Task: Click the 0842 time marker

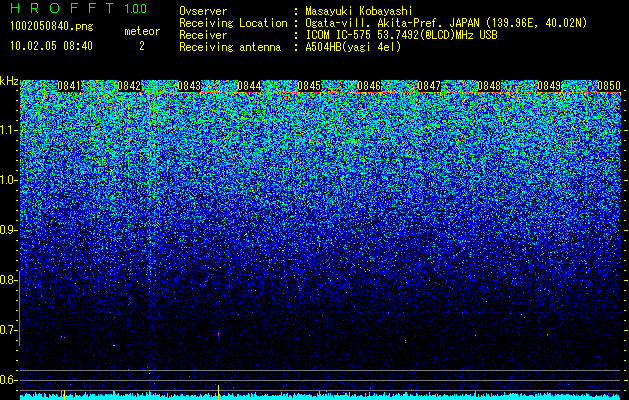Action: click(129, 86)
